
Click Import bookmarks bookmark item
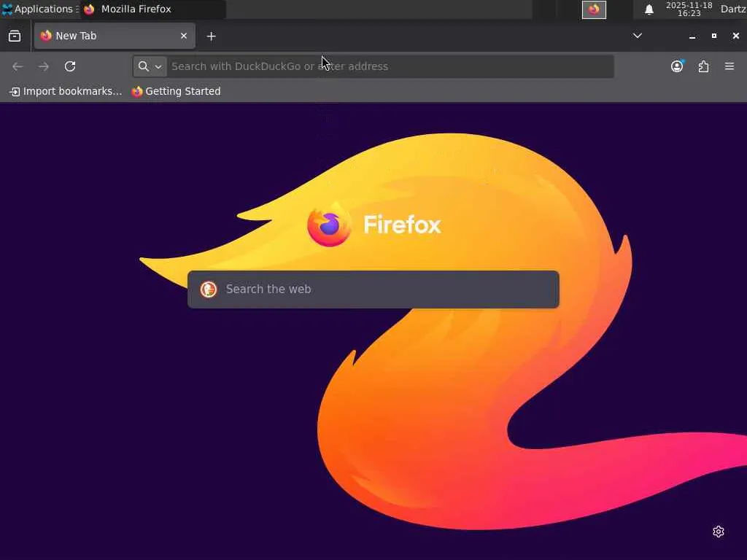66,91
